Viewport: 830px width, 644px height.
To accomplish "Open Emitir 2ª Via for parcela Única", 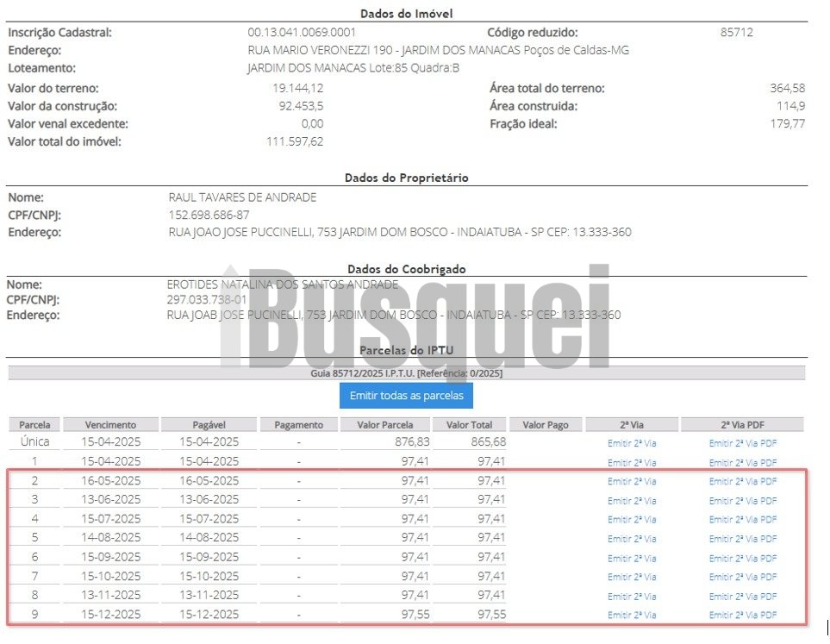I will coord(632,443).
